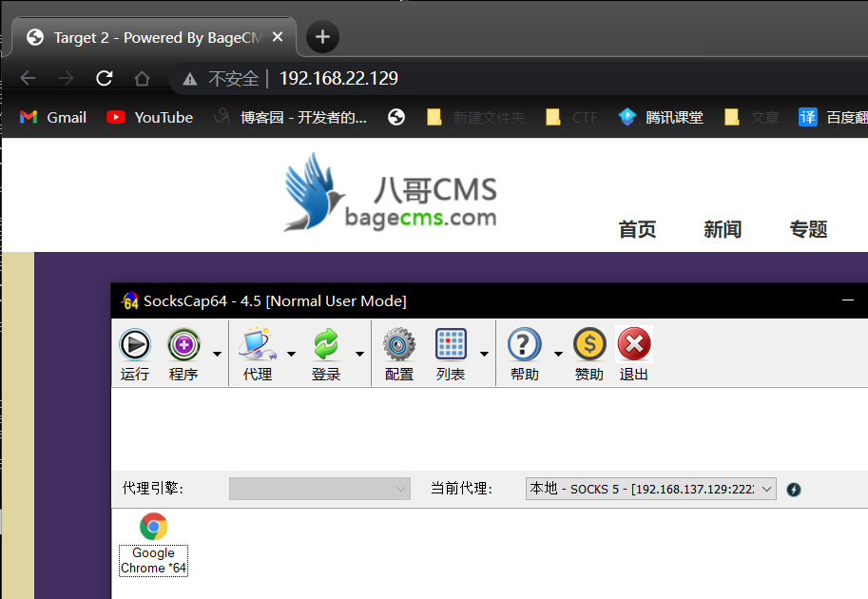Viewport: 868px width, 599px height.
Task: Go forward in the browser
Action: click(x=66, y=78)
